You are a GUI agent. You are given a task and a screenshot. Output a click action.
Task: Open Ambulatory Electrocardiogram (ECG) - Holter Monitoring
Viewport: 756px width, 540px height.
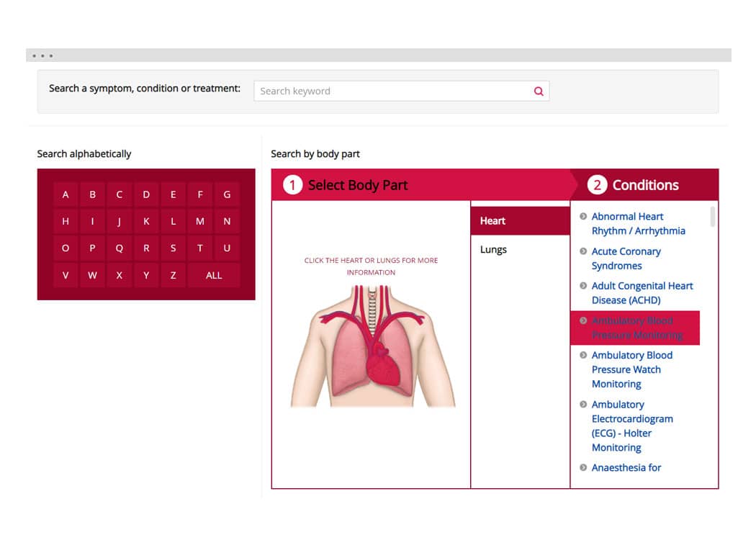(x=631, y=426)
